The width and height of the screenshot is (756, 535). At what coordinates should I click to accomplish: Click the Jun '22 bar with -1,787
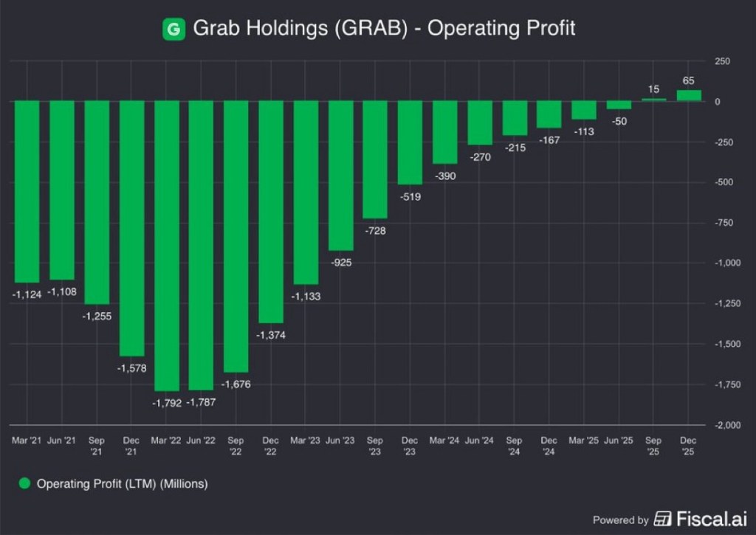coord(201,245)
